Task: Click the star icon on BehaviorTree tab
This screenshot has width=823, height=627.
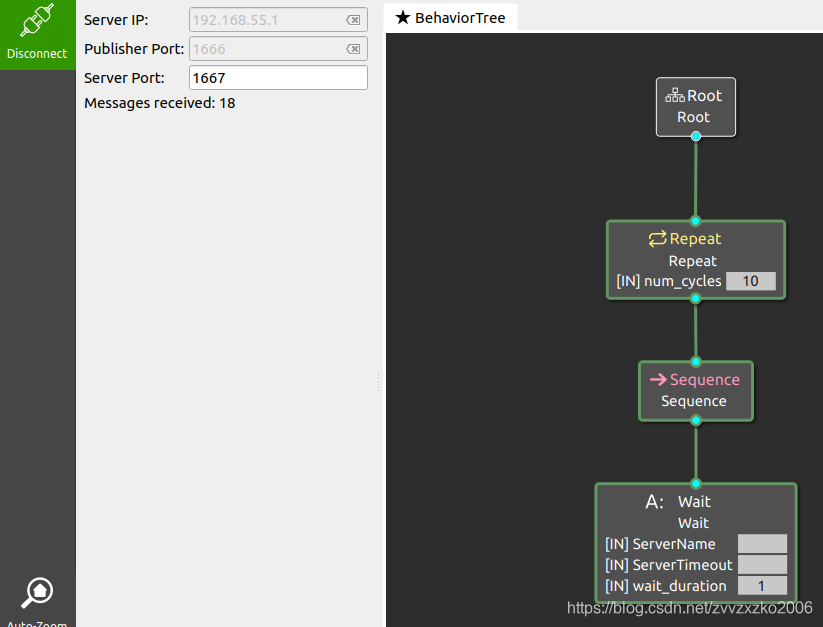Action: click(403, 18)
